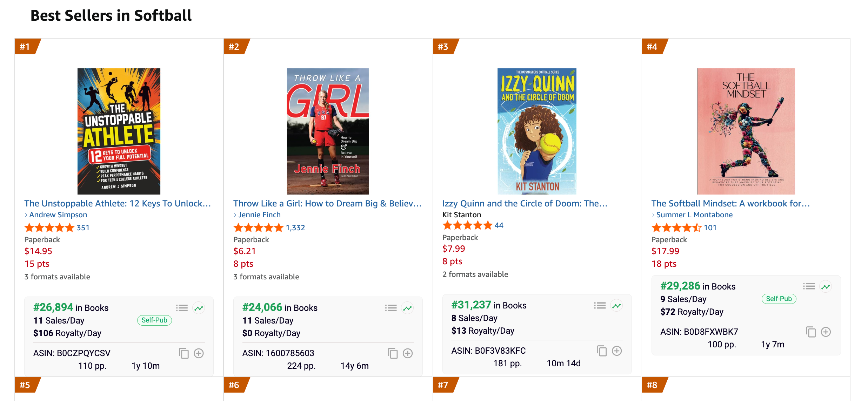Click the copy icon beside ASIN B0F3V83KFC
This screenshot has width=868, height=401.
(602, 351)
